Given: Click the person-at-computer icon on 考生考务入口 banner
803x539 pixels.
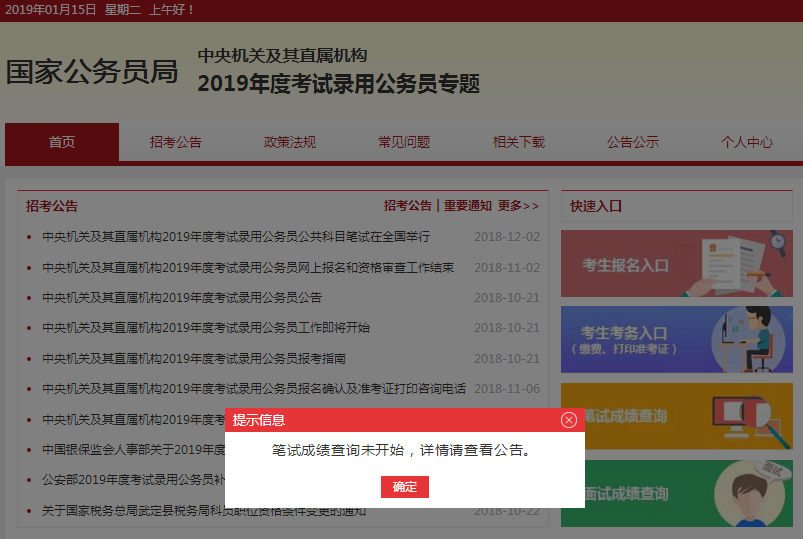Looking at the screenshot, I should (x=749, y=339).
